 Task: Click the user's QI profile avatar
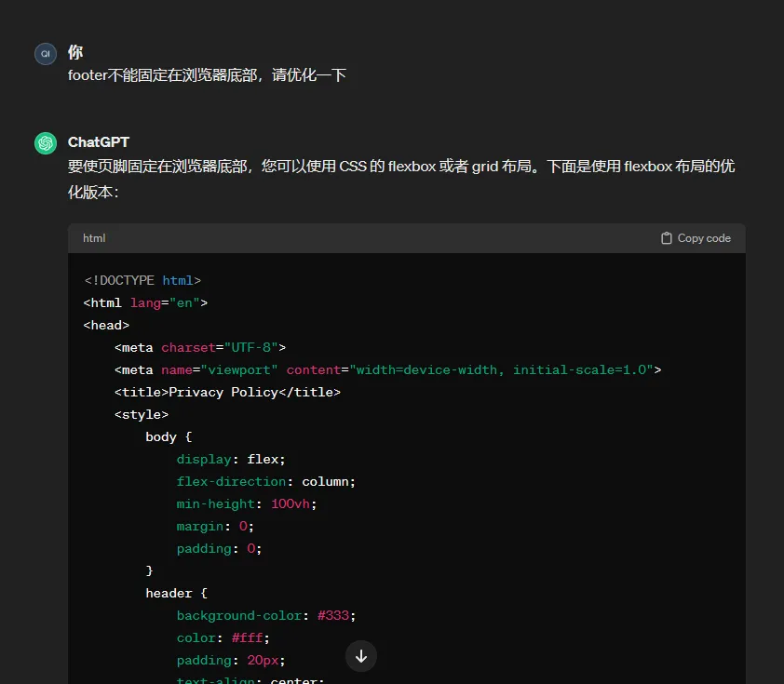click(x=46, y=54)
